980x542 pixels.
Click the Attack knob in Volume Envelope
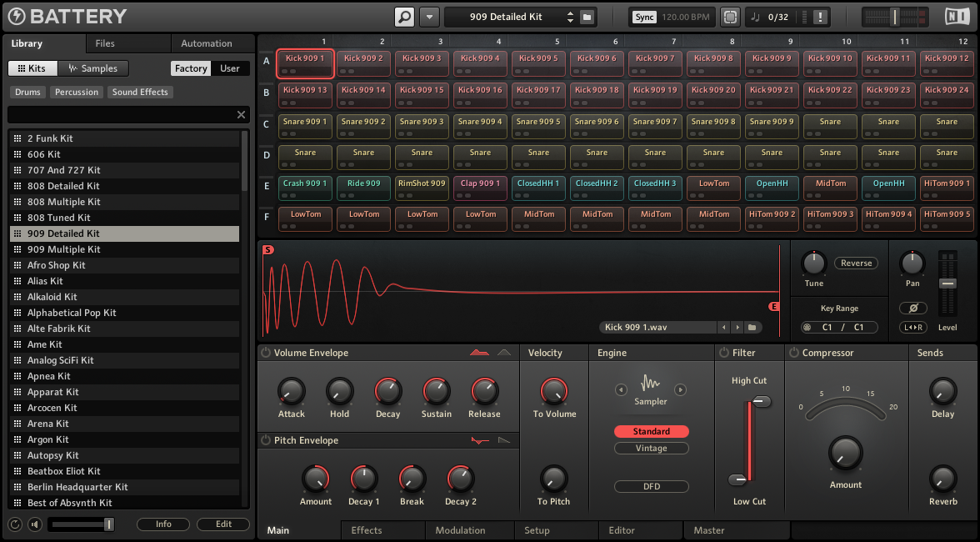292,392
